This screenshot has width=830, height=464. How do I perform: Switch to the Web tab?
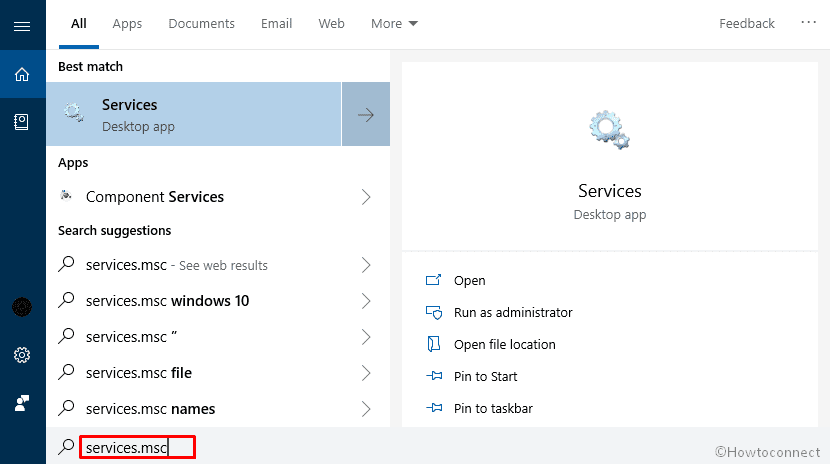click(331, 24)
